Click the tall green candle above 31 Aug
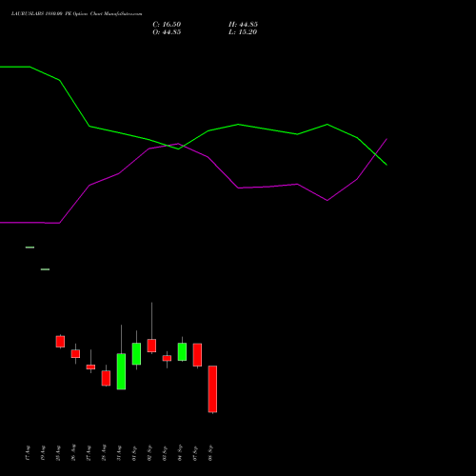 coord(121,371)
